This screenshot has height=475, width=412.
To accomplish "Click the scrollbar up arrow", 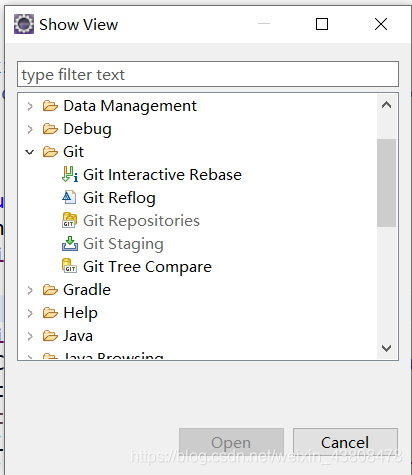I will click(x=386, y=105).
